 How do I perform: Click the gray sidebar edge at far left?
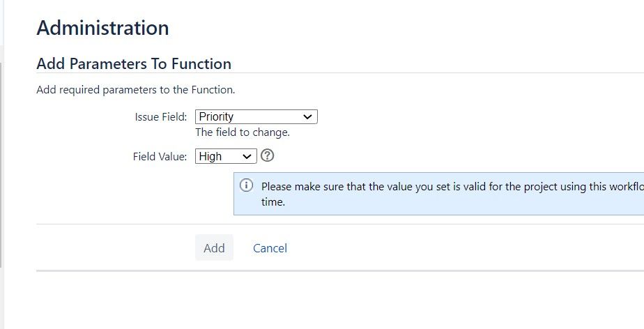[x=1, y=164]
